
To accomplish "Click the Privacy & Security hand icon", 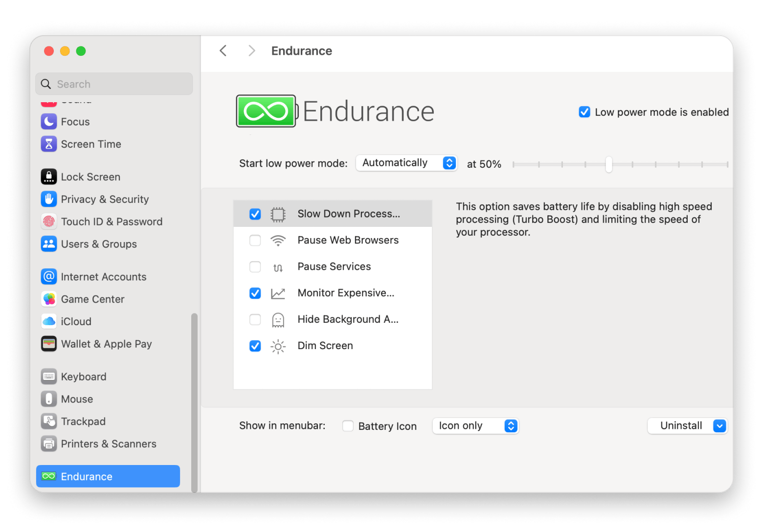I will (x=49, y=199).
